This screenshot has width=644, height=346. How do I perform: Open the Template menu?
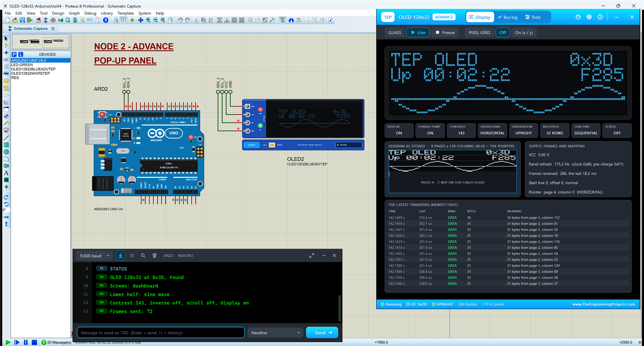tap(126, 13)
